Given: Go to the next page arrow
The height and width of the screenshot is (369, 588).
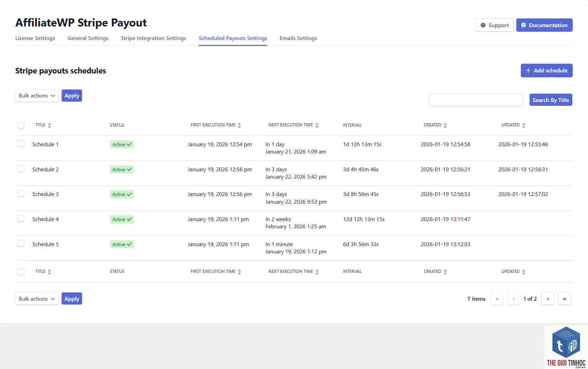Looking at the screenshot, I should pos(548,299).
